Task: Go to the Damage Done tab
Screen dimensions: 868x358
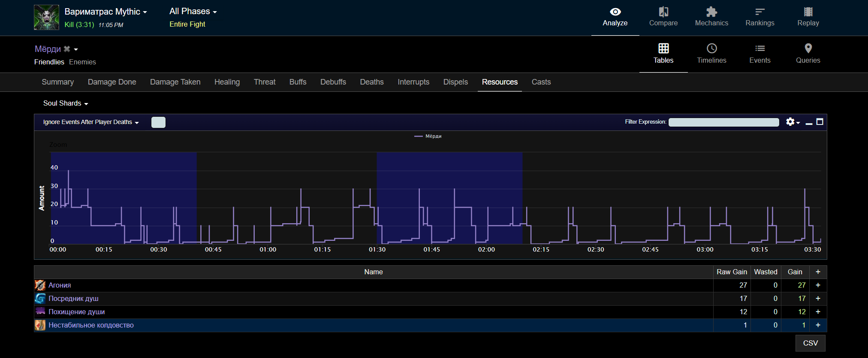Action: click(x=112, y=82)
